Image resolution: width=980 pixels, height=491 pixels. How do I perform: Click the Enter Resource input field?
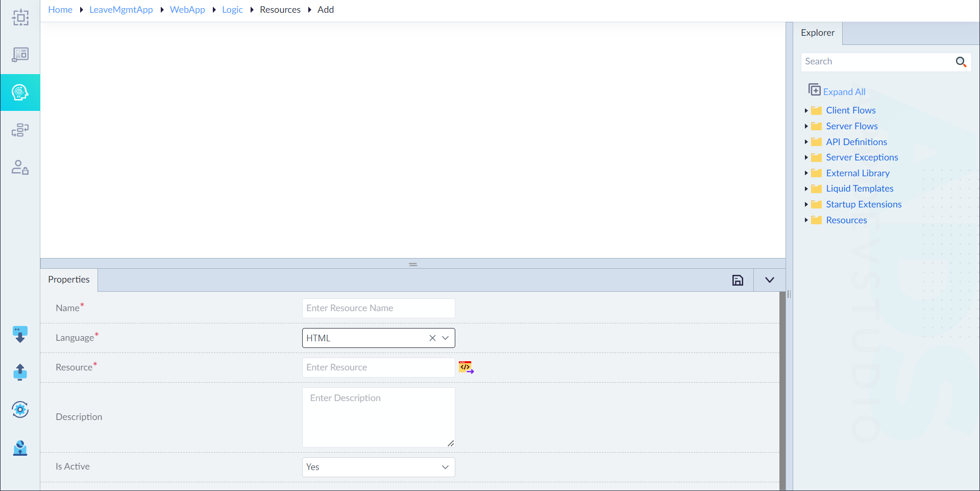378,367
